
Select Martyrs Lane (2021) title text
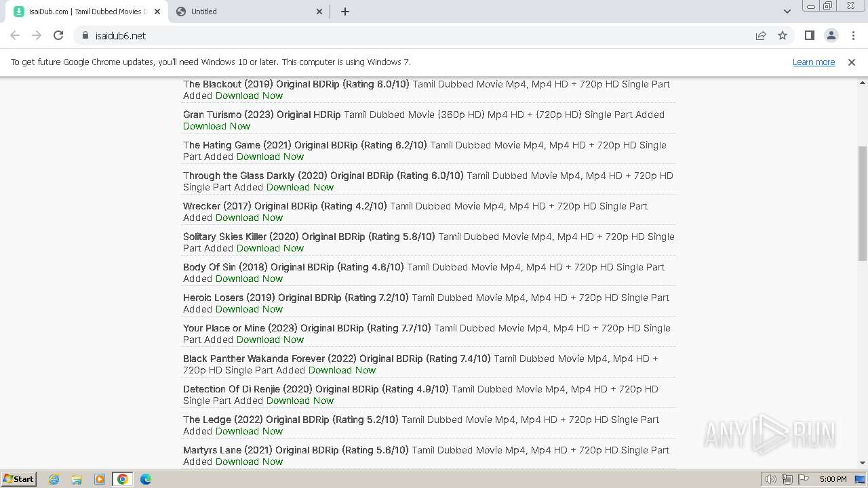pyautogui.click(x=296, y=450)
